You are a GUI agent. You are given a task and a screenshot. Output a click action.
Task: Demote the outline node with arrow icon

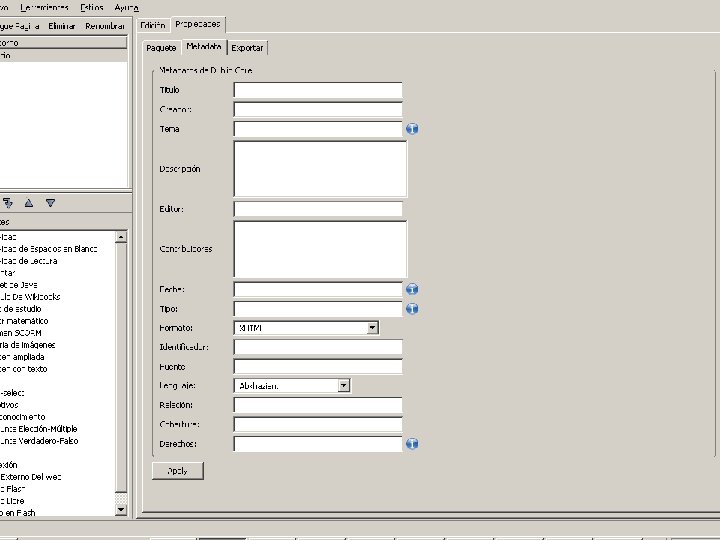8,202
